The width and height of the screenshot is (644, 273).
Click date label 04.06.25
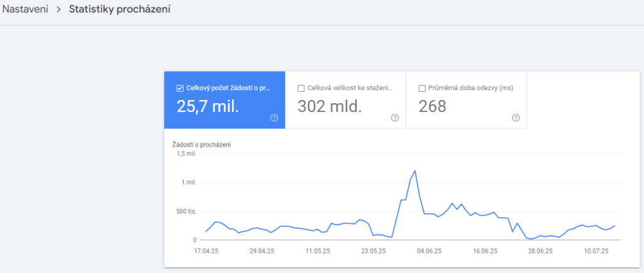(x=430, y=251)
